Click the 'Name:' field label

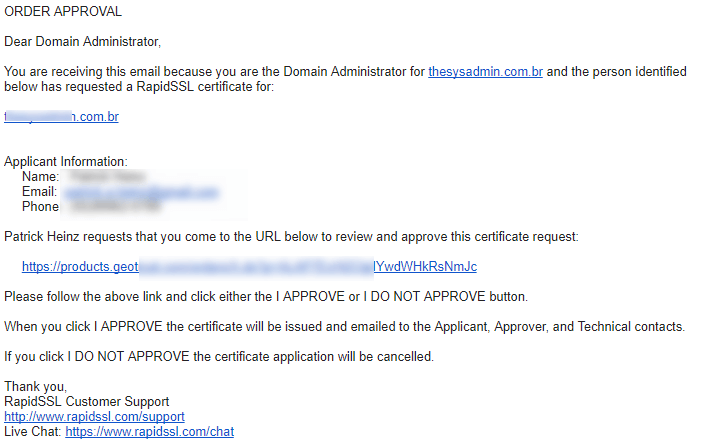(41, 177)
